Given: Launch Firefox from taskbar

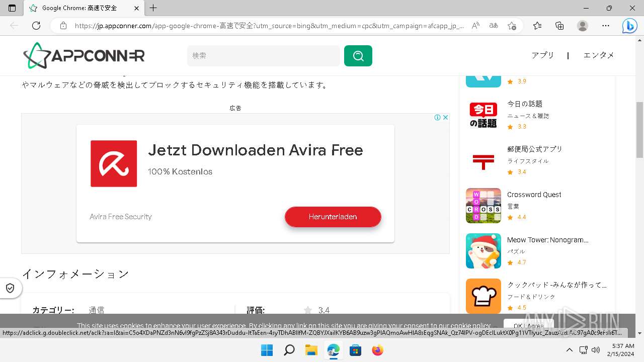Looking at the screenshot, I should pos(377,350).
